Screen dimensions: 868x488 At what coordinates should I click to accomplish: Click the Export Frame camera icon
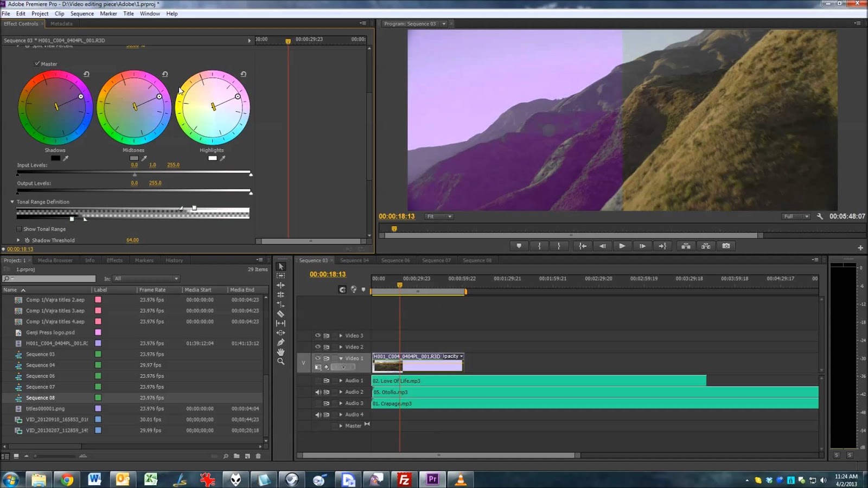pos(726,246)
